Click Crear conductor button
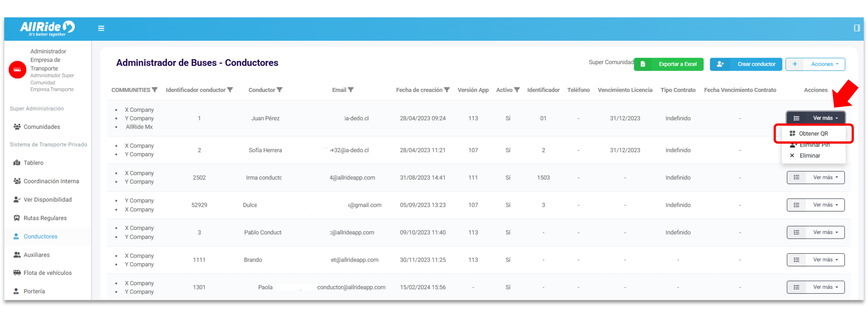 click(x=746, y=64)
